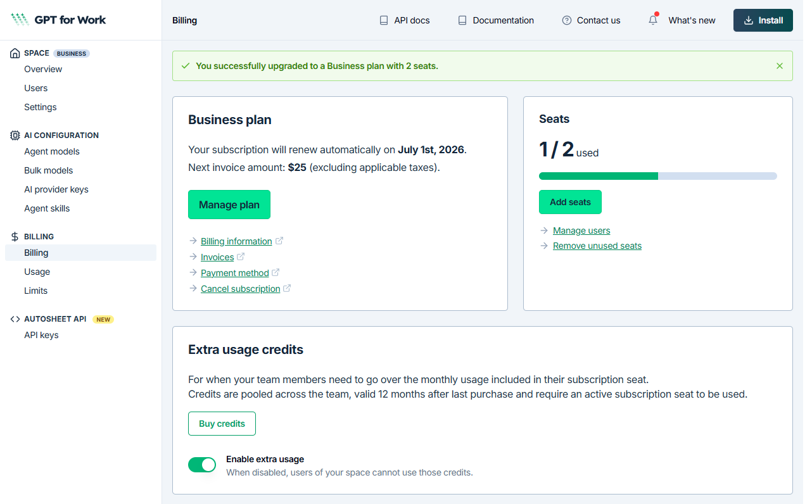Click the green checkmark in the success banner

[x=186, y=66]
